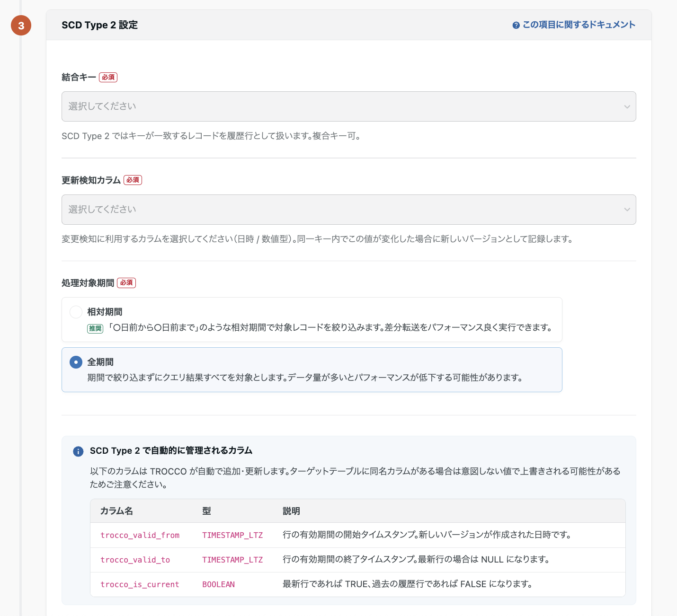Click the 必須 badge next to 更新検知カラム
This screenshot has height=616, width=677.
[133, 180]
